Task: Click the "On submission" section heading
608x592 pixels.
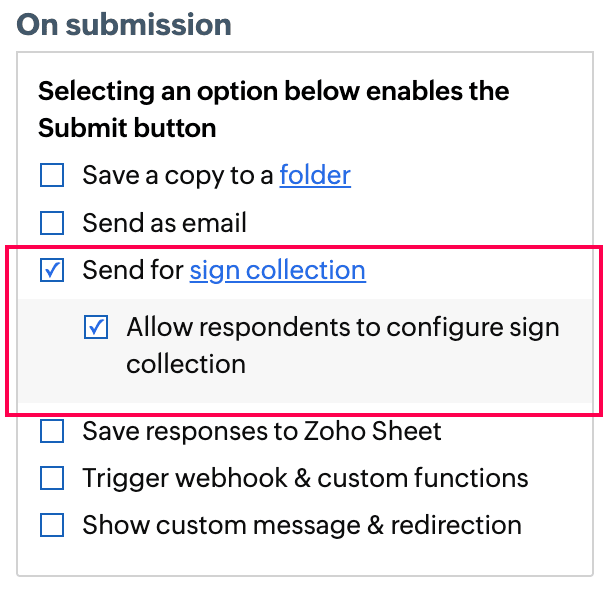Action: [x=124, y=24]
